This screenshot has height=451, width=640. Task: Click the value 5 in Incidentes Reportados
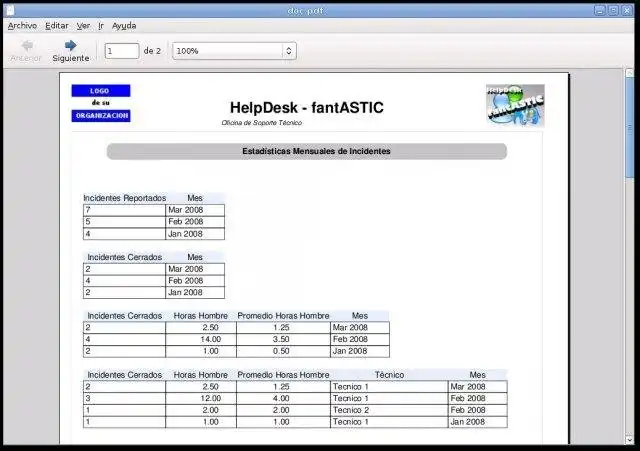[x=124, y=222]
